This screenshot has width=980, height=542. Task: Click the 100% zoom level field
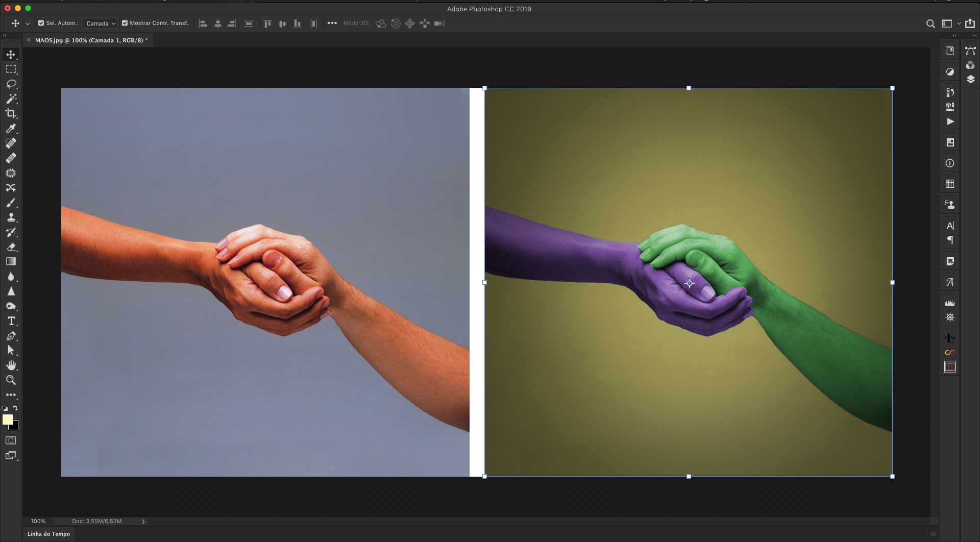click(x=38, y=521)
